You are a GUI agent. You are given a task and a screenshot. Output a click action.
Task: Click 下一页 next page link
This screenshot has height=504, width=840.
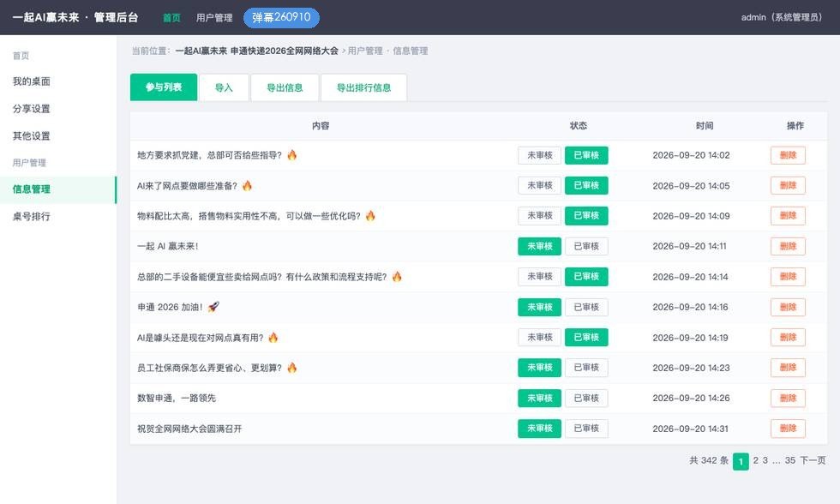813,460
